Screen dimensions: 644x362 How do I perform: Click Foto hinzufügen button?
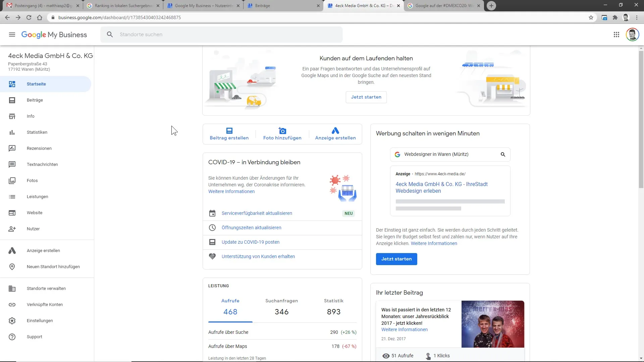pos(282,134)
